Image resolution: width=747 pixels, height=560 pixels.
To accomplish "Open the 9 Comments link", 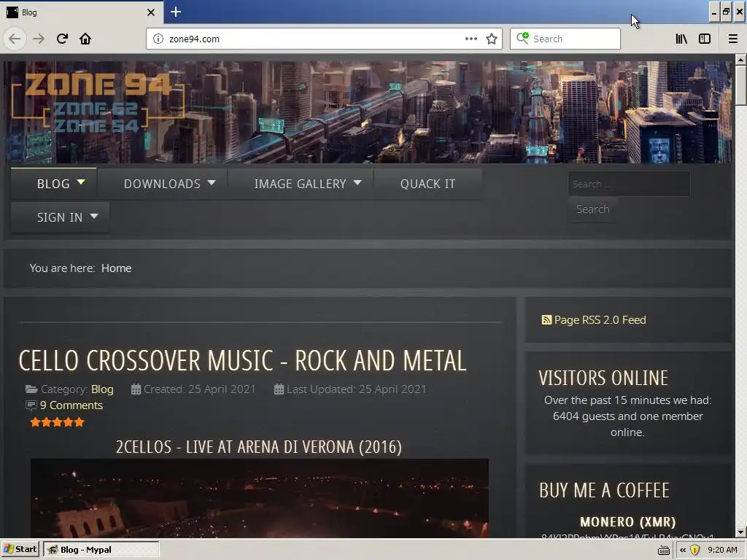I will tap(71, 405).
